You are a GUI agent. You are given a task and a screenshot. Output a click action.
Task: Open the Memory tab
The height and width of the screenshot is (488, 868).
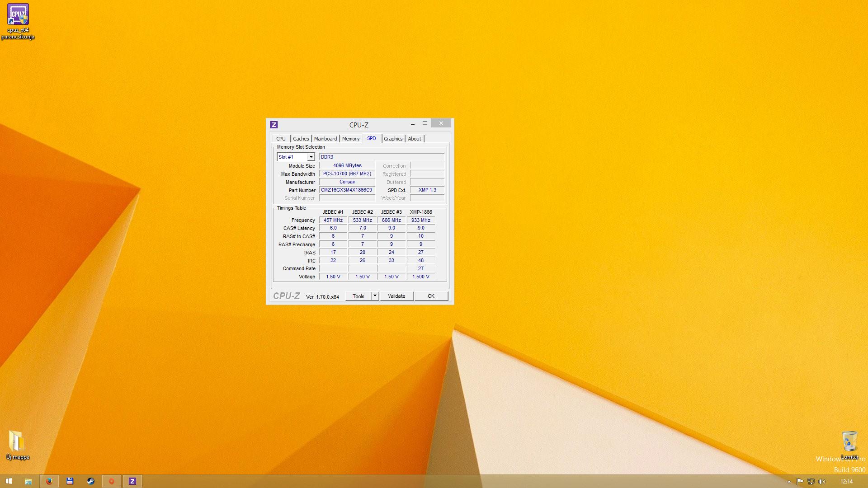(351, 139)
